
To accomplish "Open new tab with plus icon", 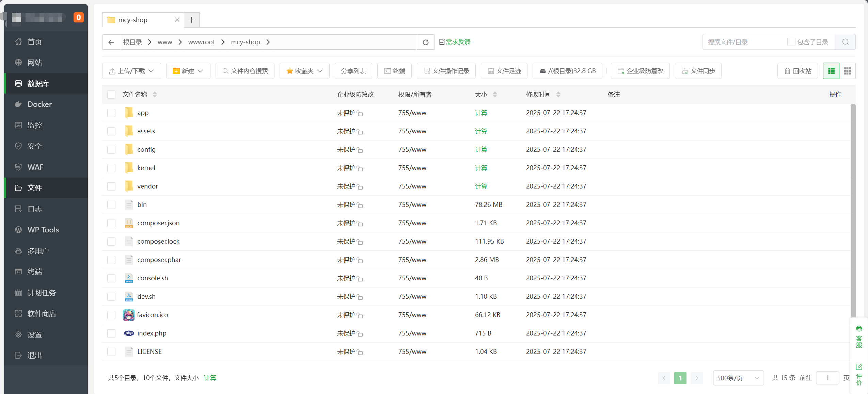I will [191, 20].
